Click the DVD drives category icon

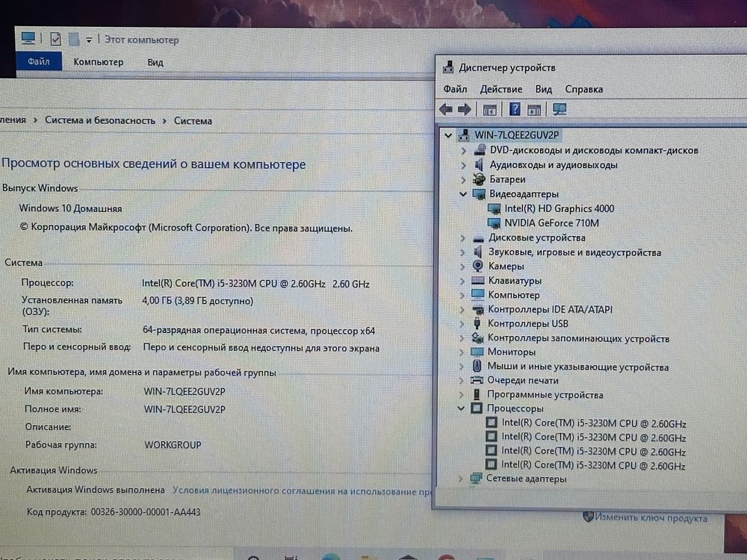(x=480, y=150)
